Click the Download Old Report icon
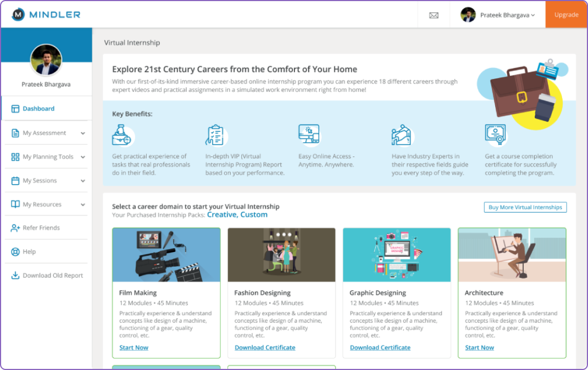588x370 pixels. pos(15,276)
